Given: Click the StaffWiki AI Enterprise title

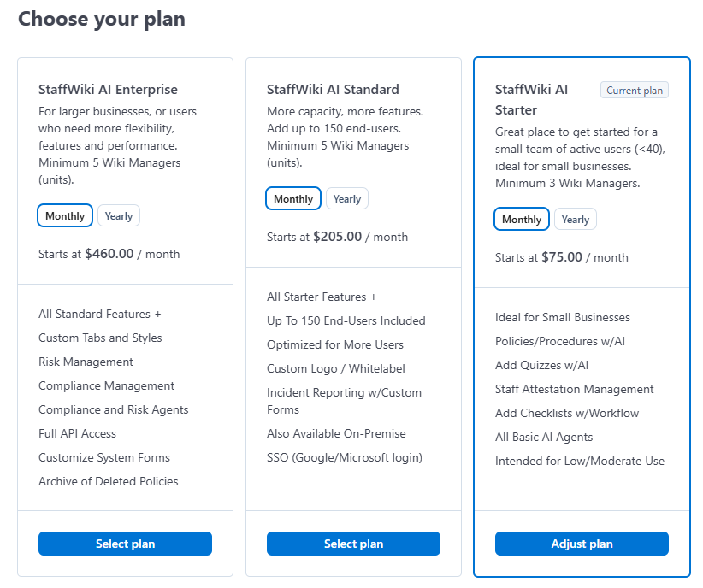Looking at the screenshot, I should (108, 90).
